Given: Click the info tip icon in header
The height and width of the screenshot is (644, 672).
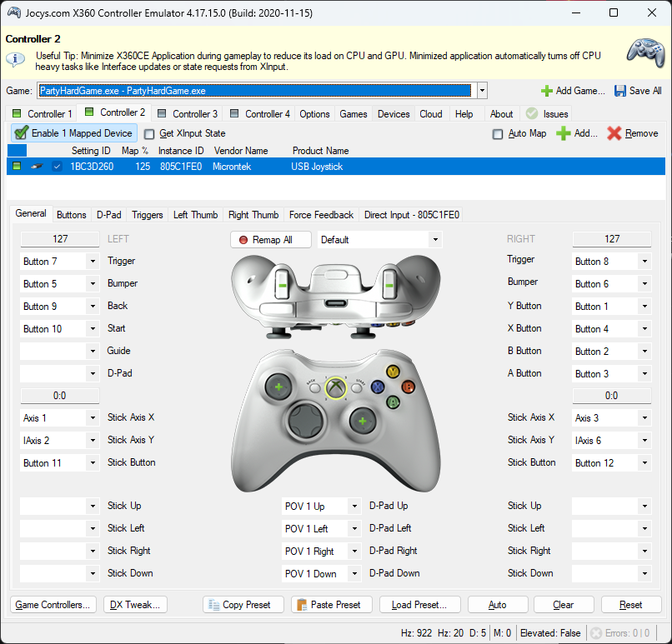Looking at the screenshot, I should point(15,58).
